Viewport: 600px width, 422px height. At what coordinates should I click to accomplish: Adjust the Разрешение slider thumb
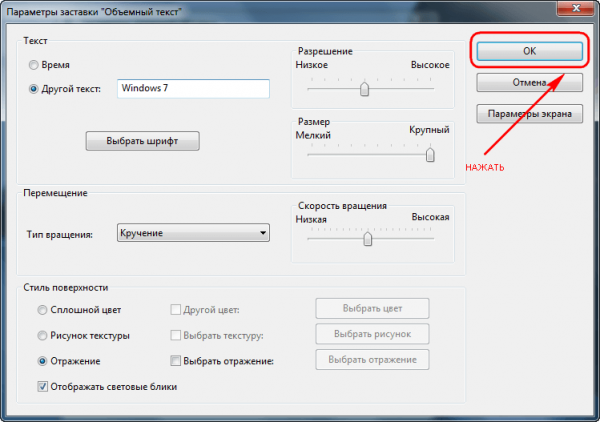[364, 89]
